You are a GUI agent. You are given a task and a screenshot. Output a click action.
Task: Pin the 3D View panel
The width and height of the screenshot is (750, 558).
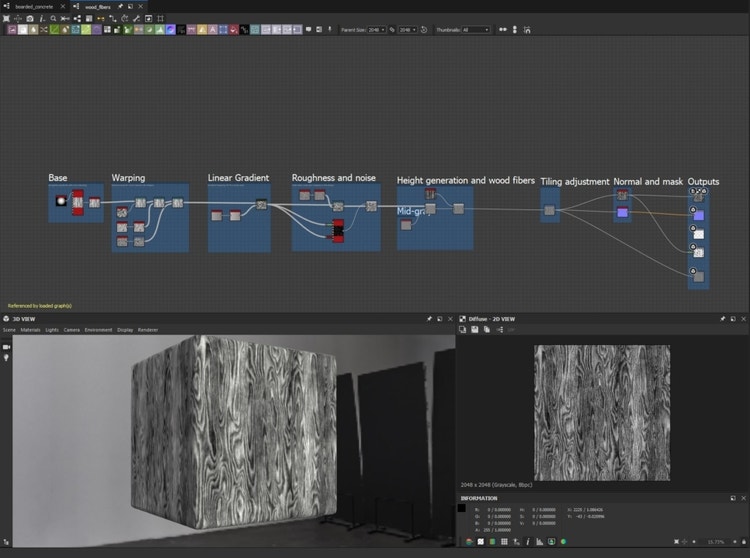tap(429, 318)
